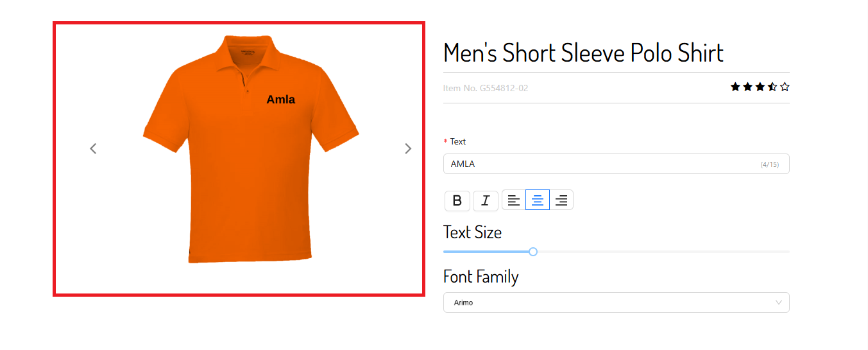Align text to the left
Screen dimensions: 868x350
pos(514,200)
